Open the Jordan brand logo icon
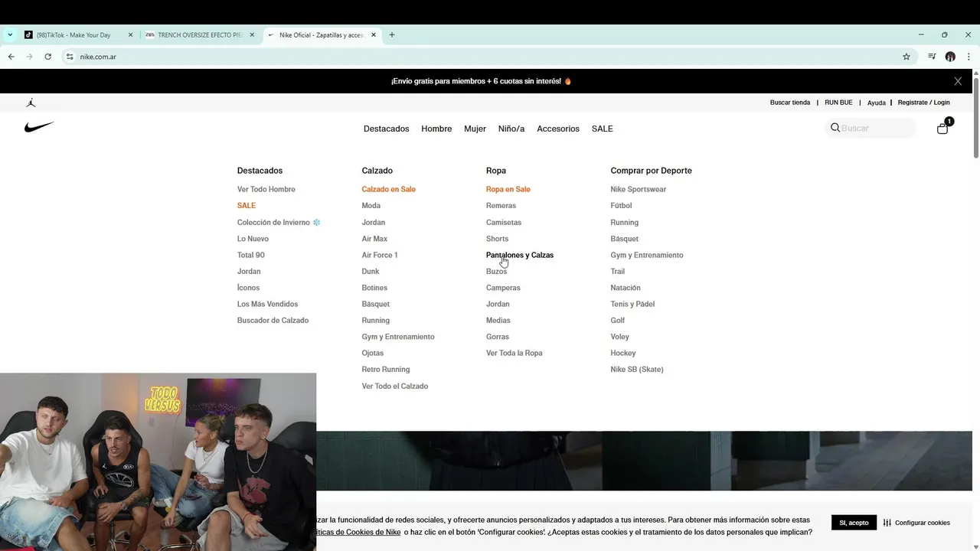Screen dimensions: 980x551 point(31,103)
